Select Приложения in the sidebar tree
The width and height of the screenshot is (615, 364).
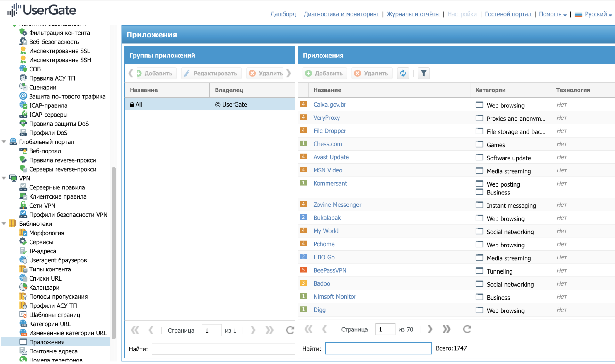coord(47,342)
